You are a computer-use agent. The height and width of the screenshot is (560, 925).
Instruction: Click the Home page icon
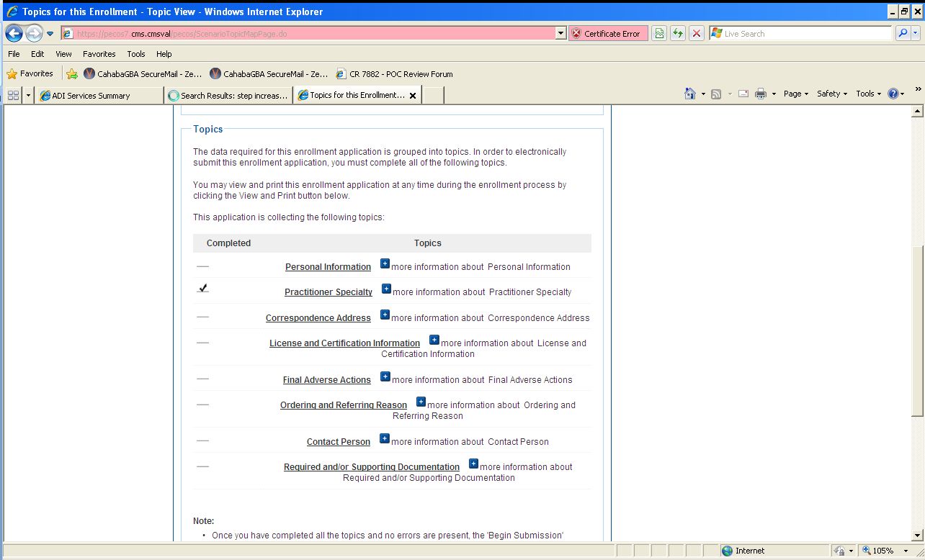[690, 94]
